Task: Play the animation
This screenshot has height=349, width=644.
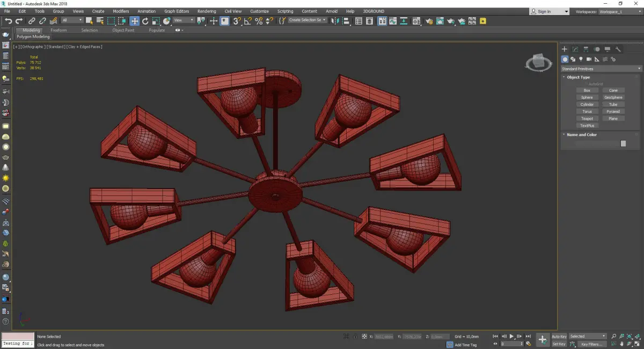Action: point(512,337)
